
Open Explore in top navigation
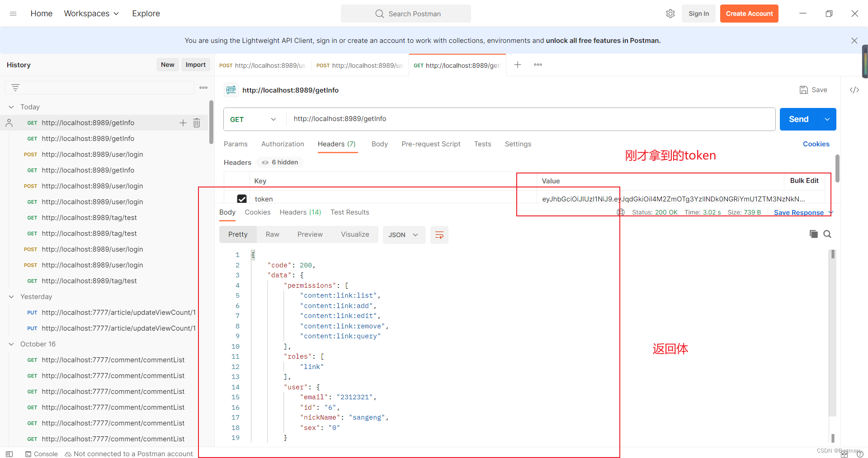146,14
